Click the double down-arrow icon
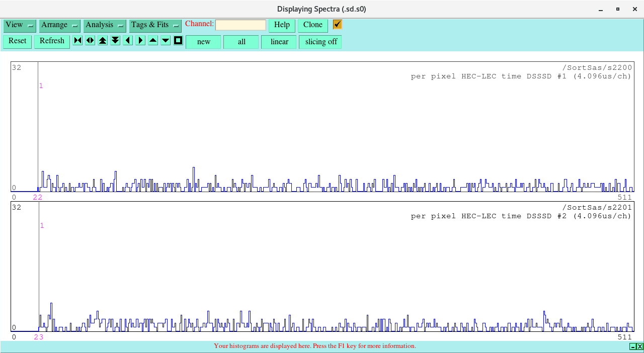 coord(115,41)
